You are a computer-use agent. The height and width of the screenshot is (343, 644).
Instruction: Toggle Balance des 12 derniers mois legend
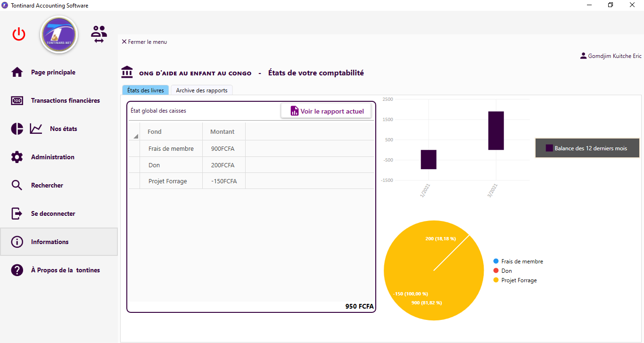pyautogui.click(x=586, y=148)
